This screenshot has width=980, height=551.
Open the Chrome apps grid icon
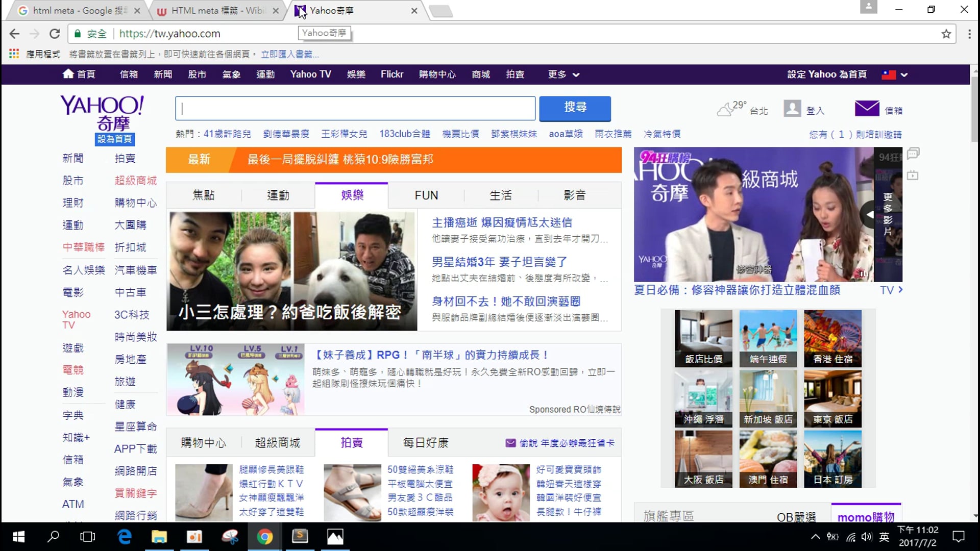tap(14, 54)
